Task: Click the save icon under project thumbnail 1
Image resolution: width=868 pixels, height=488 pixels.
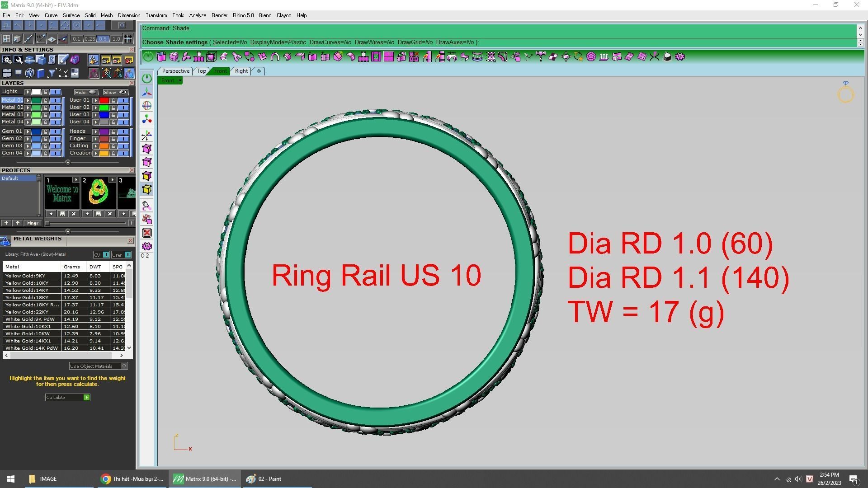Action: click(62, 214)
